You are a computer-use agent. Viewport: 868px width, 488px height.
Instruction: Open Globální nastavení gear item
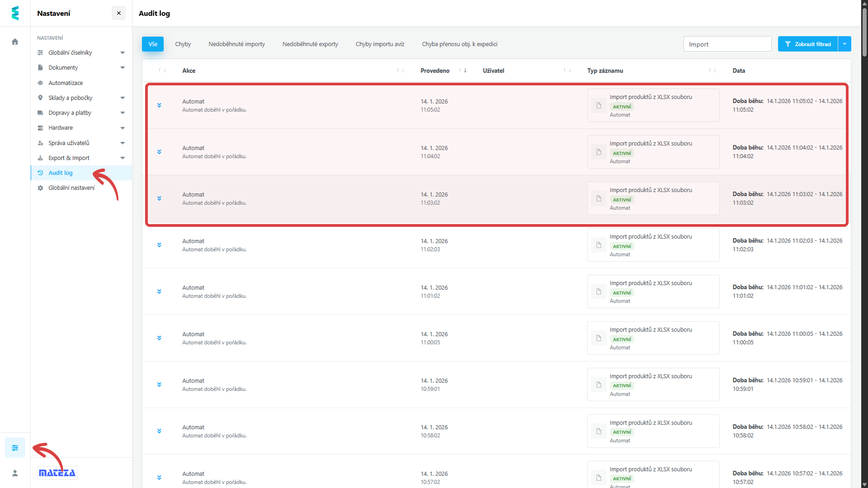[x=71, y=188]
